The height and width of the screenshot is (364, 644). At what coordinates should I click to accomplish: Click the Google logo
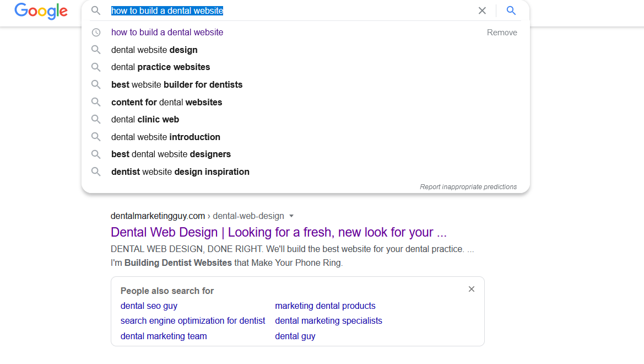tap(41, 11)
